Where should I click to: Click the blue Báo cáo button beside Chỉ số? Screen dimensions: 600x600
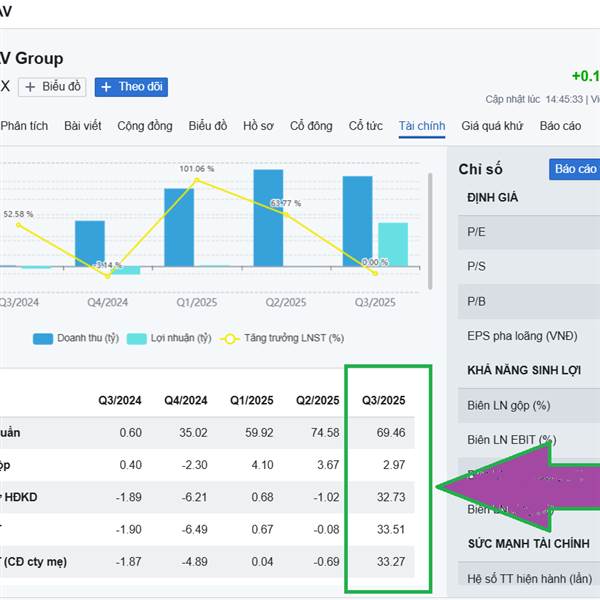(574, 169)
